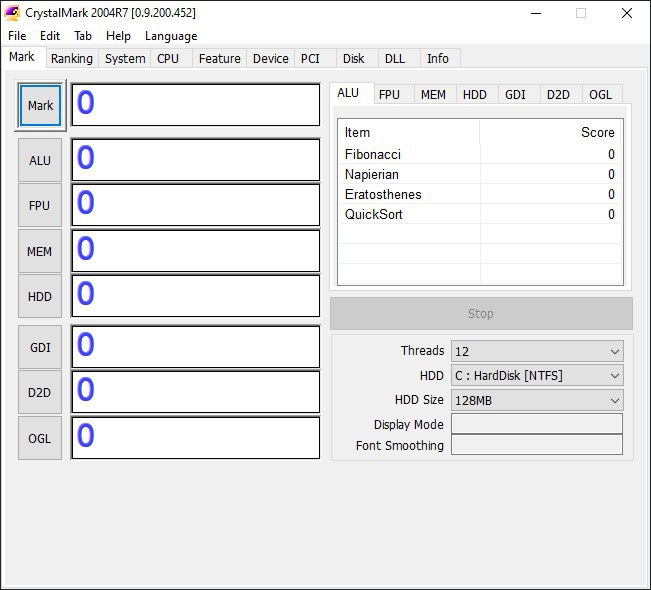Run the MEM benchmark button
This screenshot has height=590, width=651.
(40, 251)
